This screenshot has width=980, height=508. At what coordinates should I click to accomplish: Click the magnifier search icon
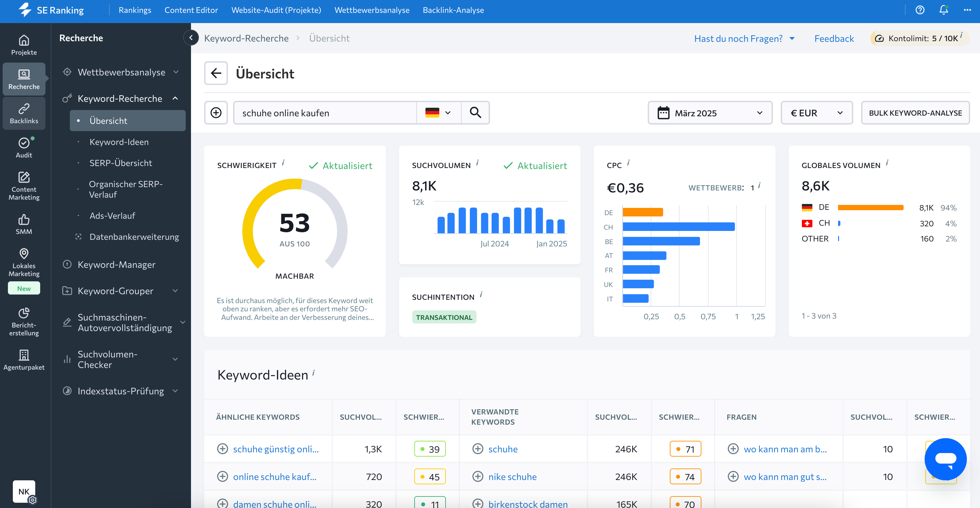click(x=475, y=113)
